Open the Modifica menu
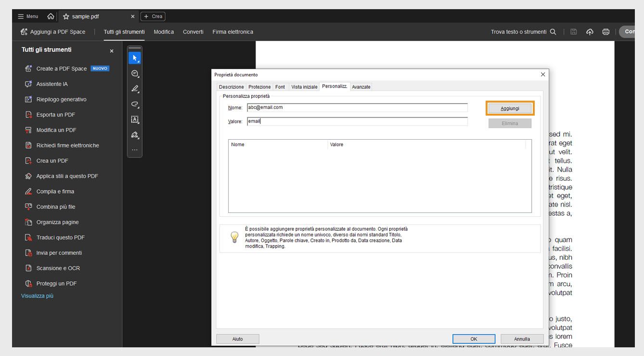The image size is (644, 356). point(164,32)
